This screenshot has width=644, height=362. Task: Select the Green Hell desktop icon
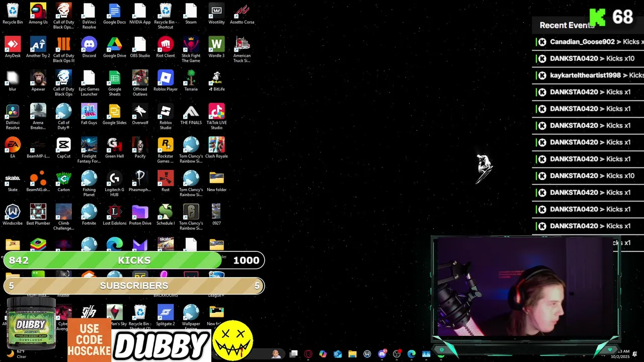[x=114, y=148]
